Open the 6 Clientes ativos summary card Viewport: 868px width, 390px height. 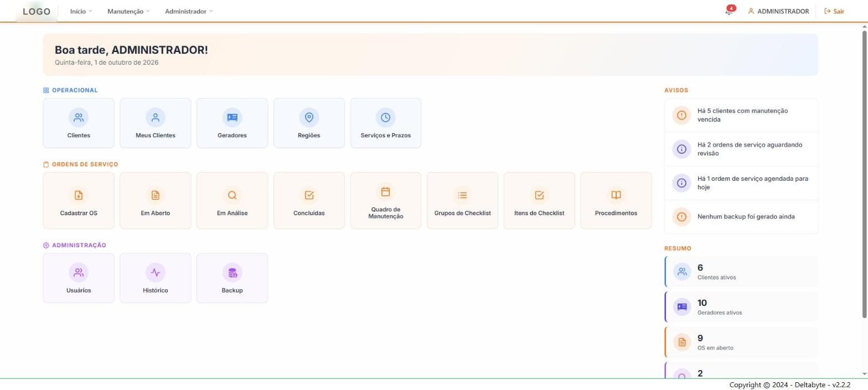tap(741, 272)
